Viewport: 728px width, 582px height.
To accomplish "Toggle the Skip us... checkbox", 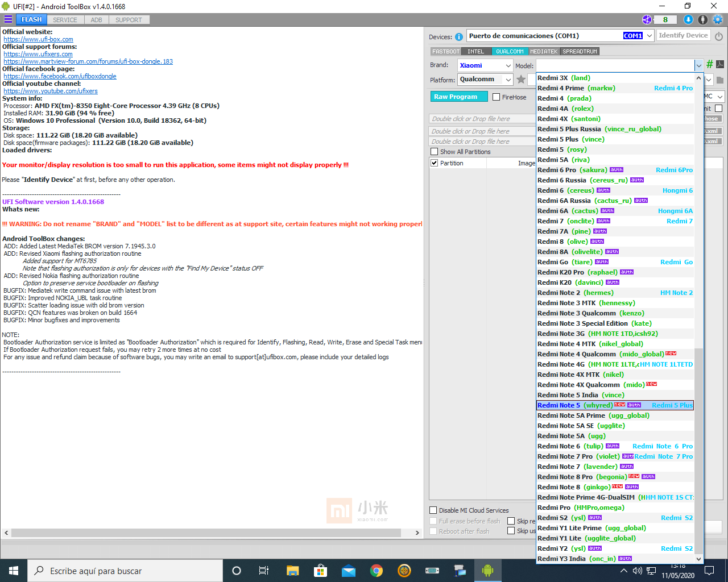I will 511,531.
